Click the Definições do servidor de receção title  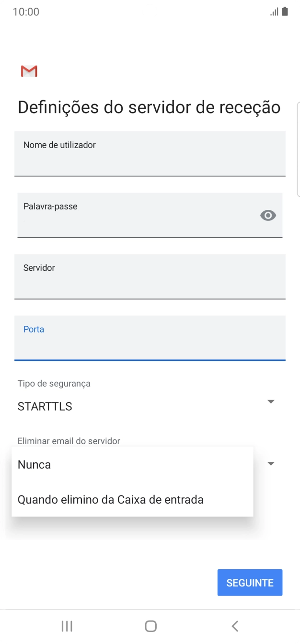tap(149, 106)
